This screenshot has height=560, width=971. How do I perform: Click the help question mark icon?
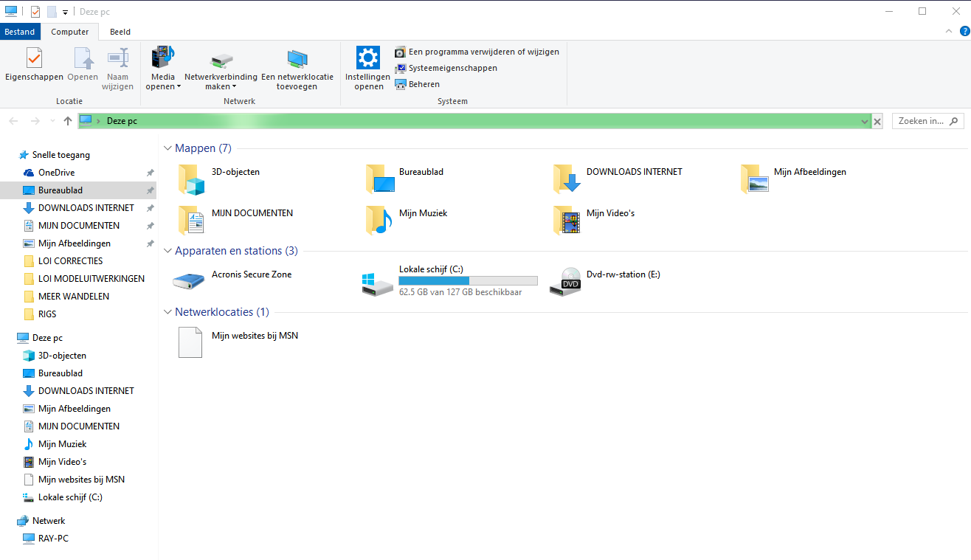pyautogui.click(x=964, y=31)
